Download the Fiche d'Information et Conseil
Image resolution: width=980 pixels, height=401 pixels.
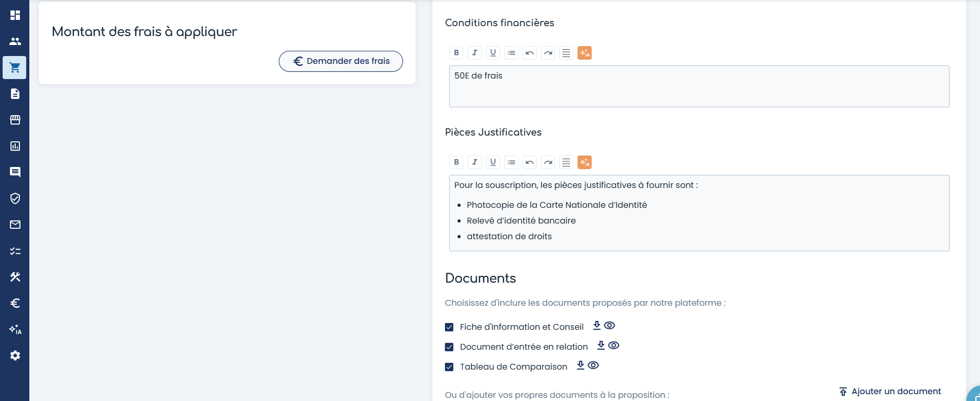pos(596,326)
